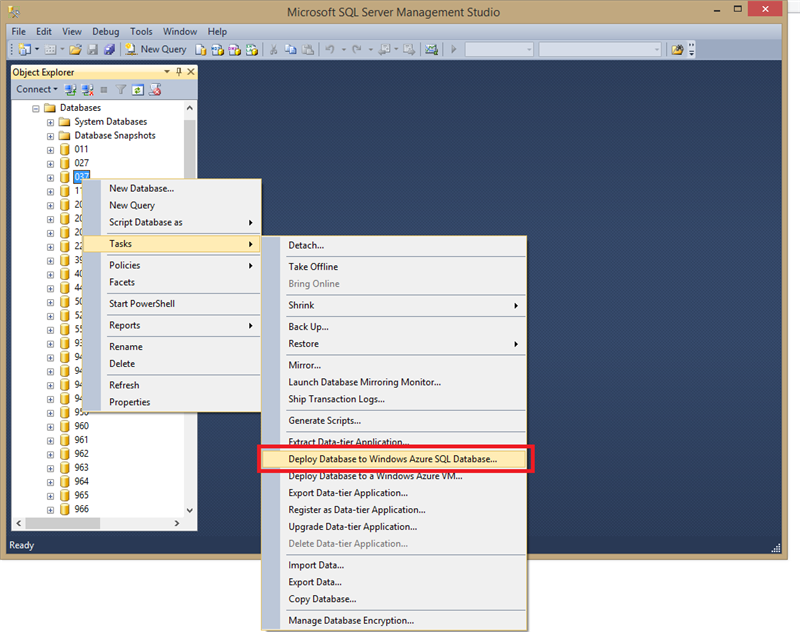Image resolution: width=800 pixels, height=632 pixels.
Task: Open a Database Engine Query from toolbar
Action: (201, 49)
